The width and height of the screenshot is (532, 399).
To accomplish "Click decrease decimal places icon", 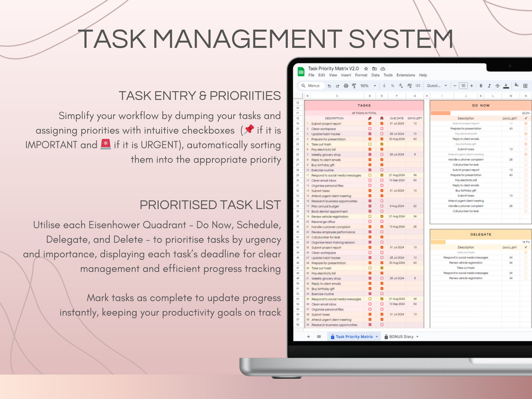I will tap(401, 86).
